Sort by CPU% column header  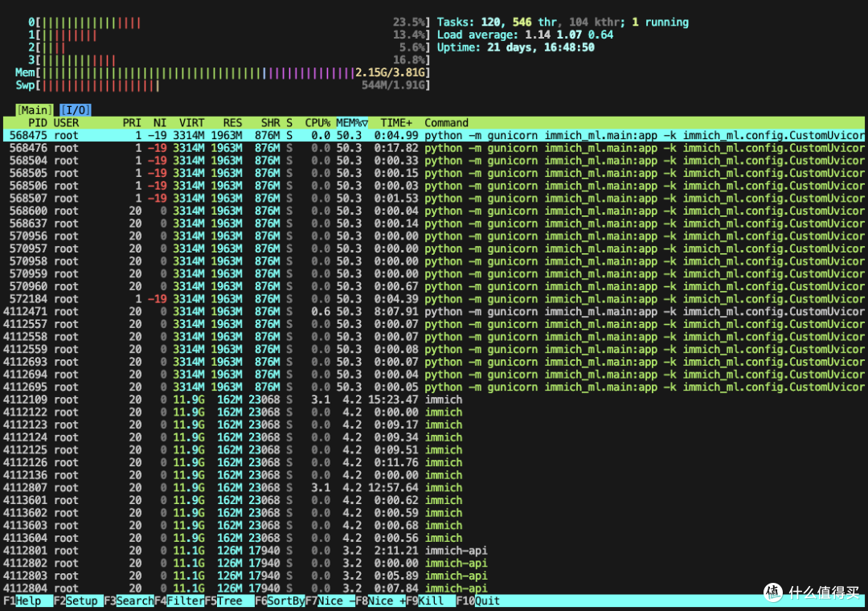317,122
